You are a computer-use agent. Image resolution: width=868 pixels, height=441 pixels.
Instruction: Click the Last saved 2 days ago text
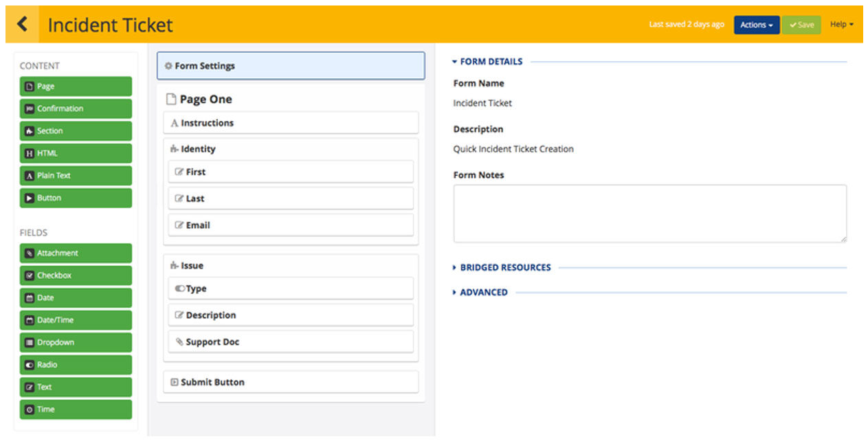687,25
